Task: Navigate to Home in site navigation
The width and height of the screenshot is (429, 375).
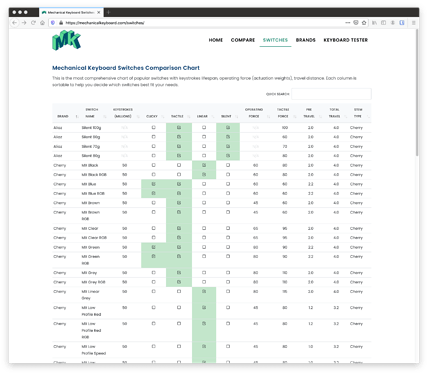Action: point(216,40)
